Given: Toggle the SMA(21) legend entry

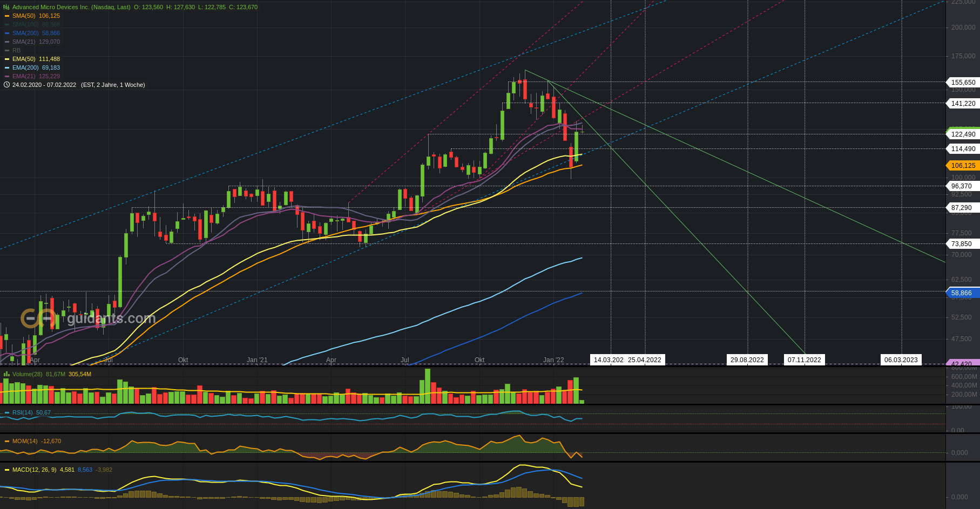Looking at the screenshot, I should 36,42.
